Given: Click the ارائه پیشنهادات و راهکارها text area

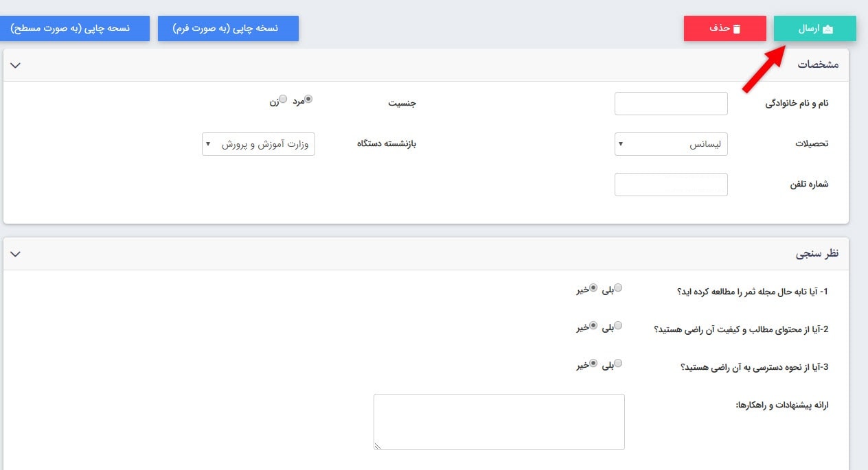Looking at the screenshot, I should click(499, 421).
